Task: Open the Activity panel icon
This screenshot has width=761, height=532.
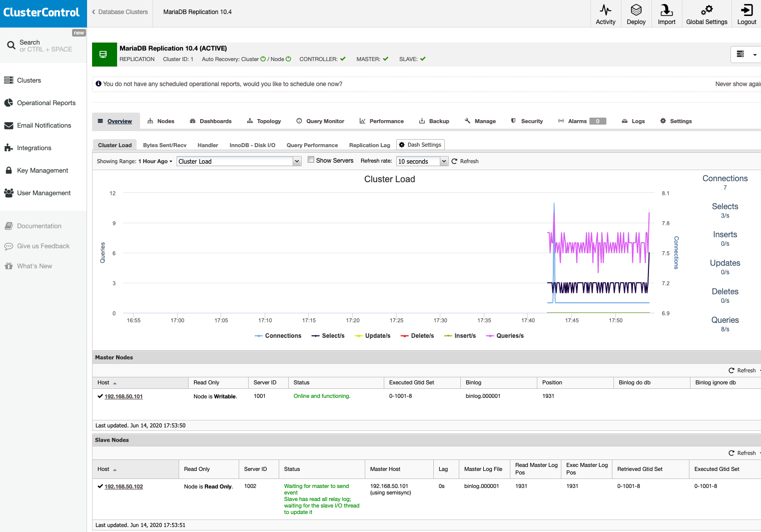Action: [x=605, y=10]
